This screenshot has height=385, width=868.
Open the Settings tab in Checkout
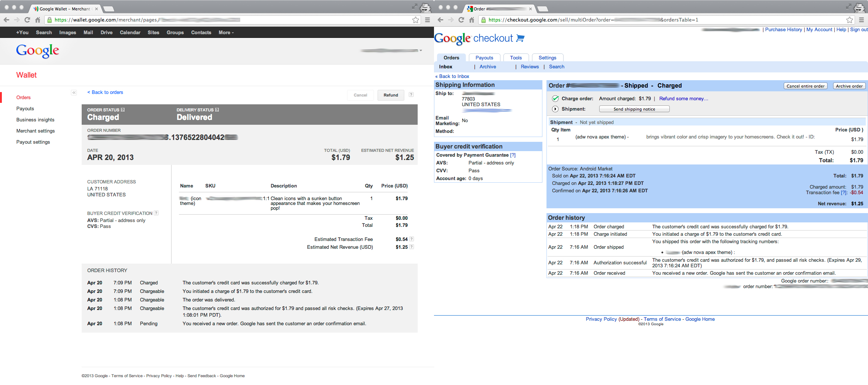547,58
